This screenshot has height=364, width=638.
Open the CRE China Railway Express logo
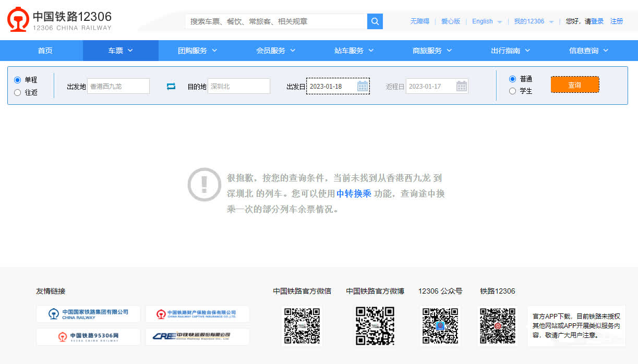coord(197,336)
